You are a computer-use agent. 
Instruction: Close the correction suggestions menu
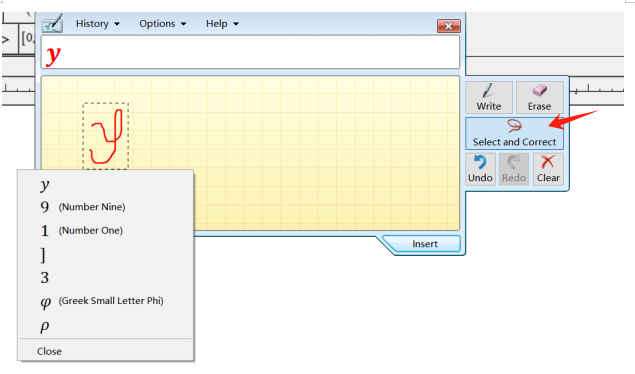click(105, 351)
